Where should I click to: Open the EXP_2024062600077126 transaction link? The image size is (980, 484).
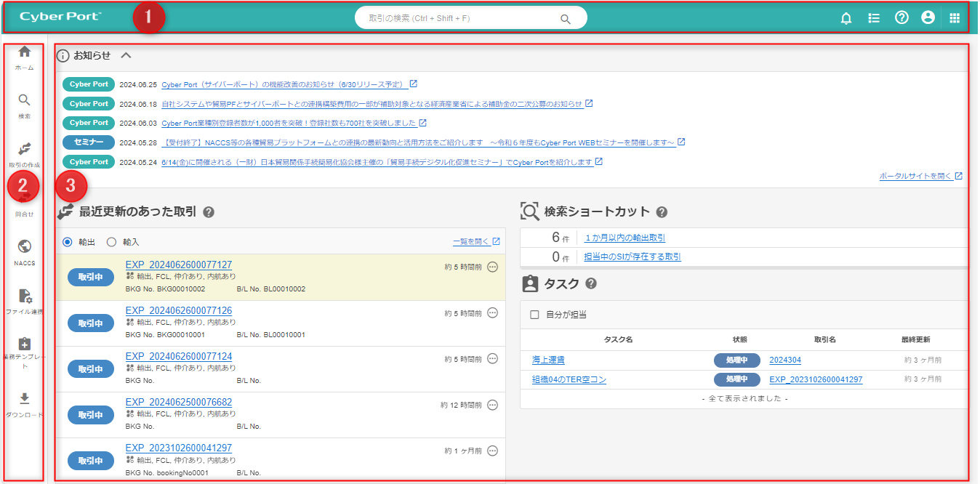[179, 310]
